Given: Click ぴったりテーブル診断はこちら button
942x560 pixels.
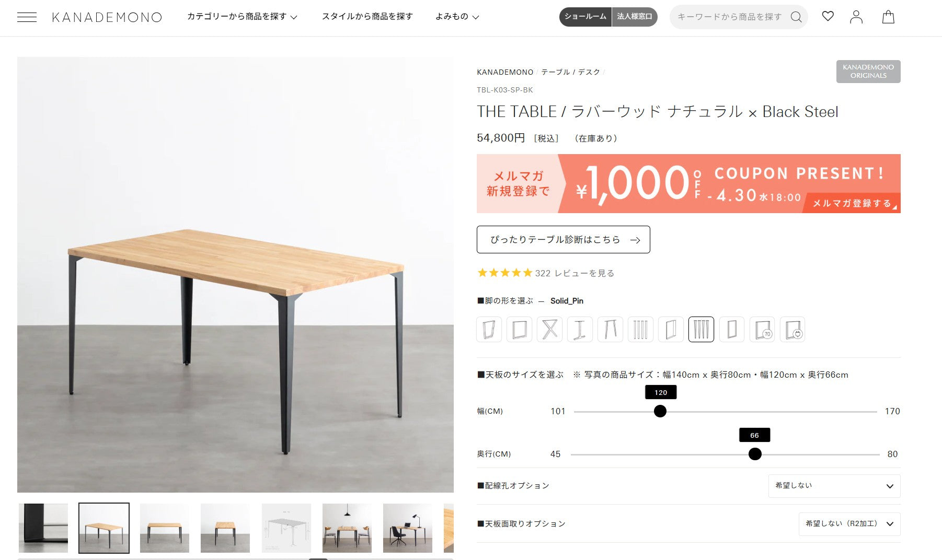Looking at the screenshot, I should pyautogui.click(x=563, y=240).
